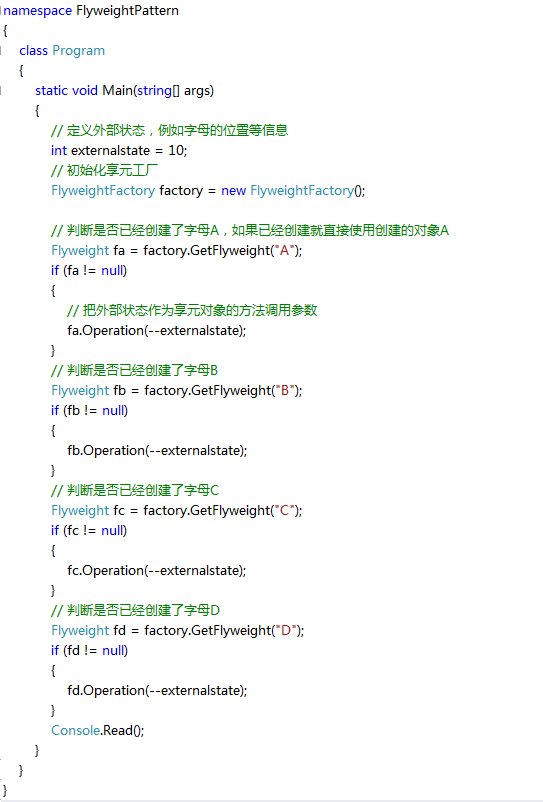
Task: Click 'FlyweightFactory' type before the factory variable
Action: (x=103, y=190)
